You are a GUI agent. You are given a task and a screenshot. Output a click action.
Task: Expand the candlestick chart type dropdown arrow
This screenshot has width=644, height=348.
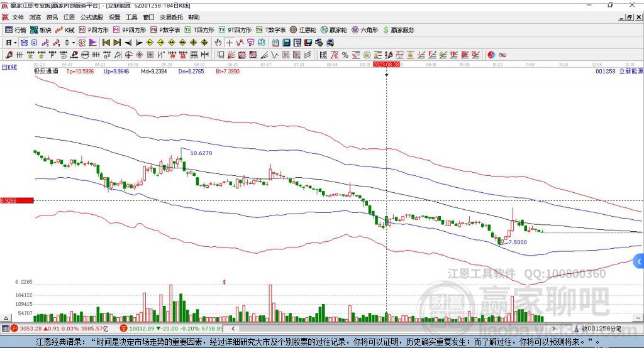(x=73, y=43)
